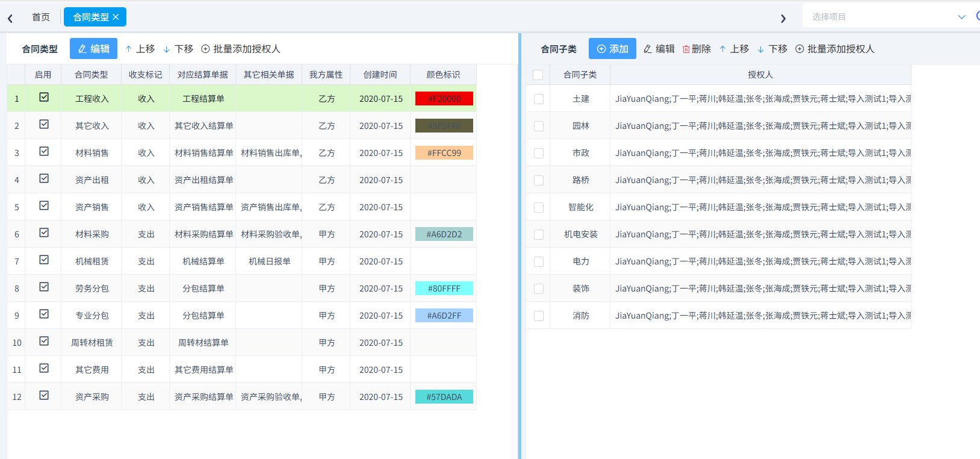Viewport: 980px width, 459px height.
Task: Toggle the 启用 checkbox for 工程收入
Action: (44, 97)
